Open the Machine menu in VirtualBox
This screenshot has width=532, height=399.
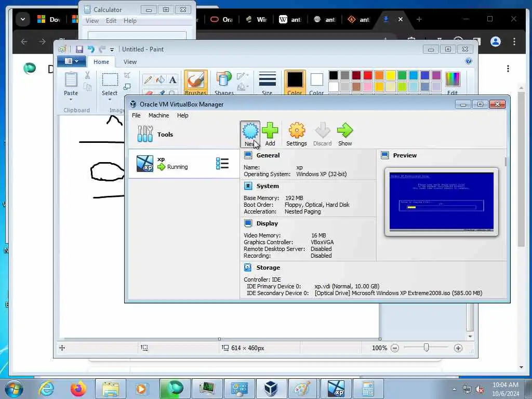(x=158, y=115)
